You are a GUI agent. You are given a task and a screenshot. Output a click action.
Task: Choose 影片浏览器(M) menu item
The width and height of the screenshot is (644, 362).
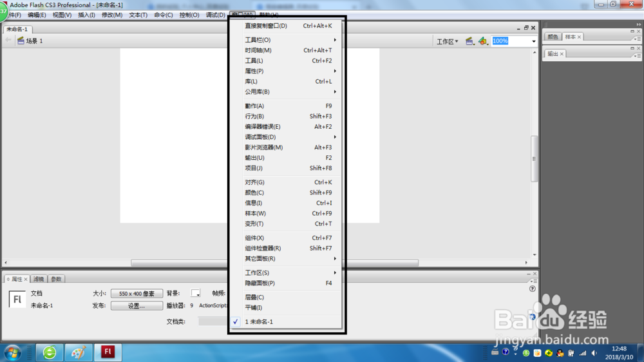(x=286, y=147)
